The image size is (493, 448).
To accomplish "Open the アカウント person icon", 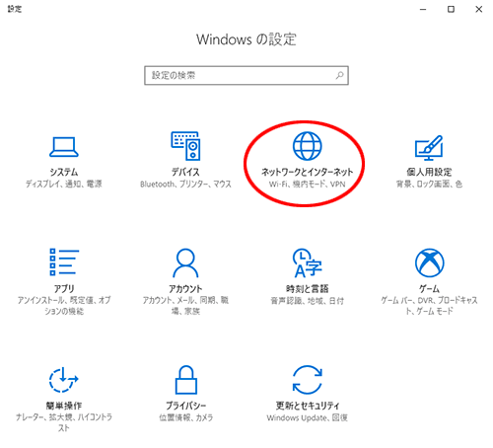I will click(x=185, y=262).
